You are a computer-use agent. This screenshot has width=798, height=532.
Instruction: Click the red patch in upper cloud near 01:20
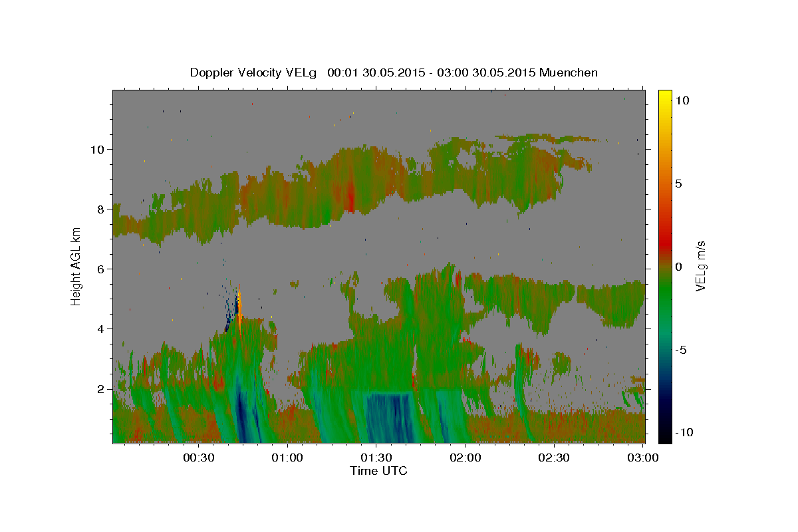point(351,197)
